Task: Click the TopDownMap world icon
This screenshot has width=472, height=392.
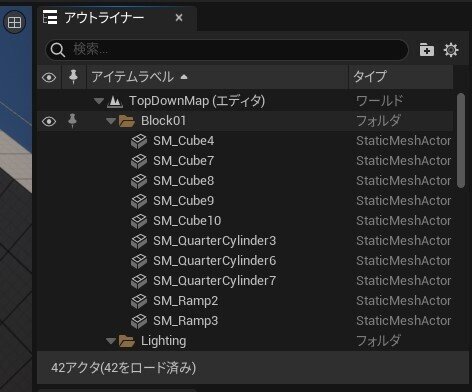Action: pyautogui.click(x=115, y=101)
